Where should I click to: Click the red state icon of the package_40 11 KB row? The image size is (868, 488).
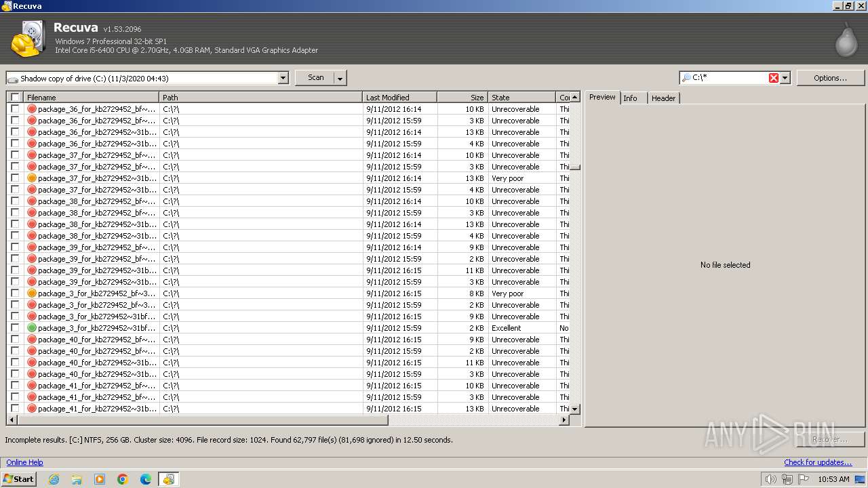(31, 363)
